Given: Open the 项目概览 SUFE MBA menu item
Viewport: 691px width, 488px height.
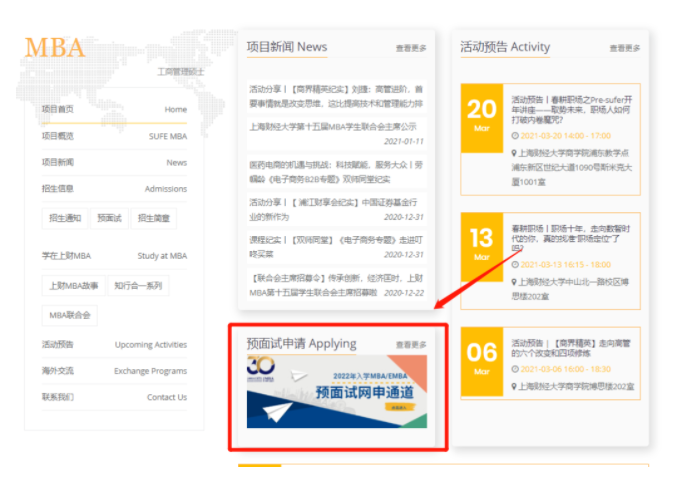Looking at the screenshot, I should [x=114, y=136].
